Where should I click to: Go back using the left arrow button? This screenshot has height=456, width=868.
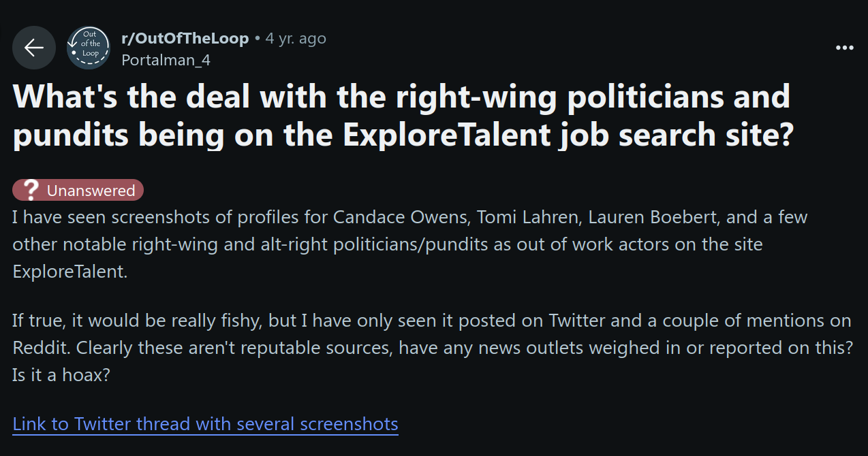click(x=34, y=48)
